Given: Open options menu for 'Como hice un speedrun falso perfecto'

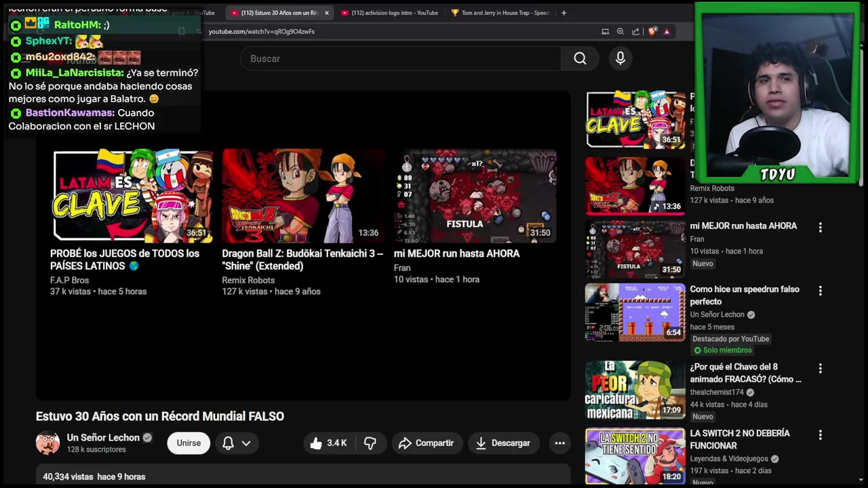Looking at the screenshot, I should click(820, 291).
